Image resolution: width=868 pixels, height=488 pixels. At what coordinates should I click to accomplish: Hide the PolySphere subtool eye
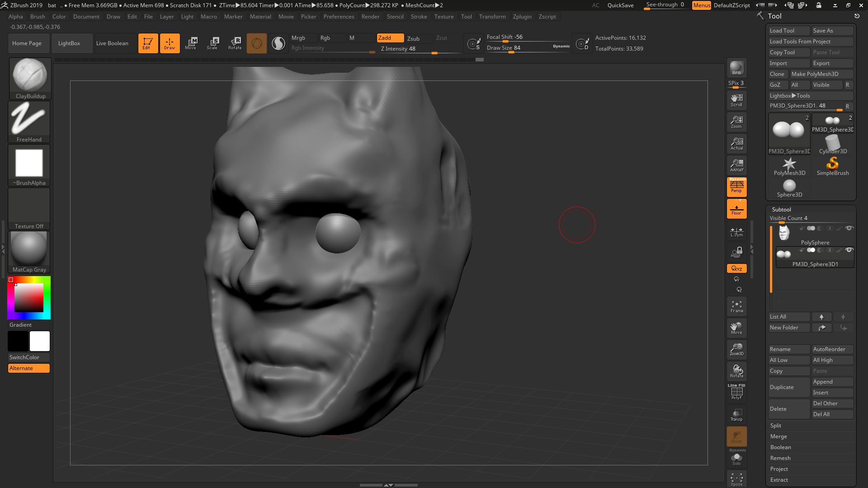click(849, 228)
